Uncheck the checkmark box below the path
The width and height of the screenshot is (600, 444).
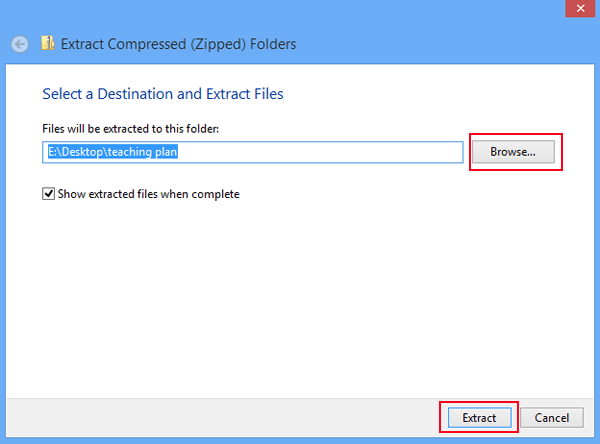[48, 194]
